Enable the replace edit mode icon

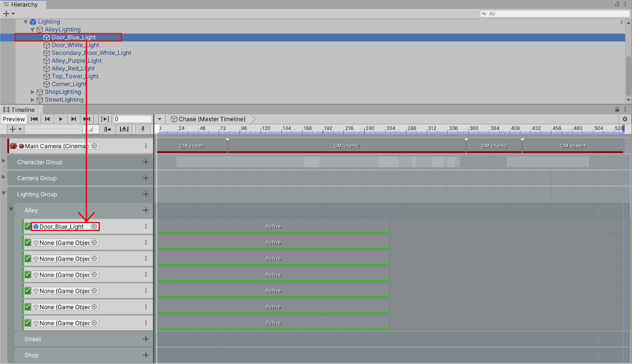tap(124, 129)
